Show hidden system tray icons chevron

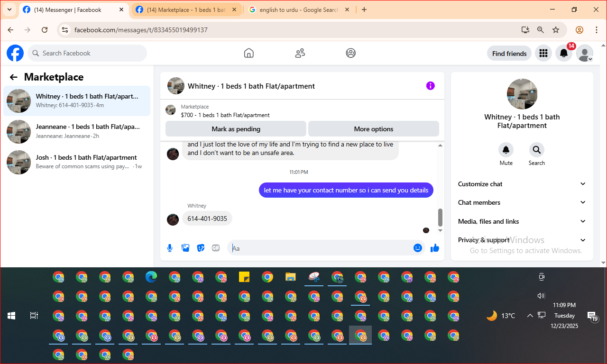(530, 316)
